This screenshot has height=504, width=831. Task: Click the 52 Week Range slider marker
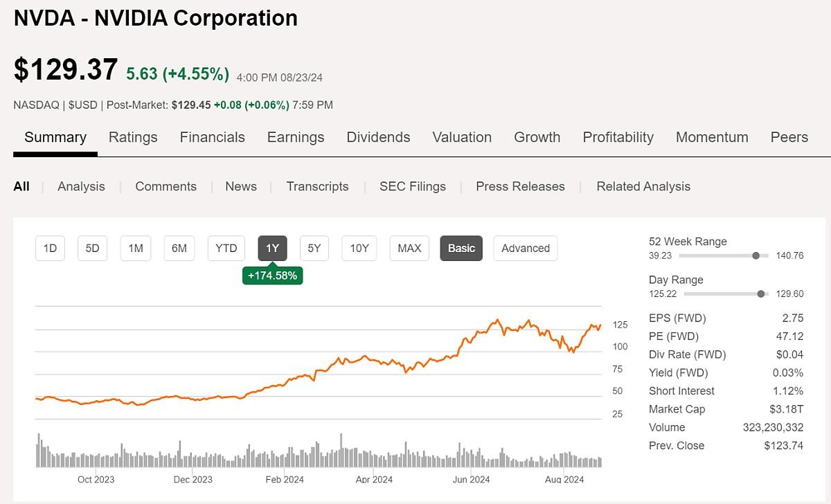[756, 255]
